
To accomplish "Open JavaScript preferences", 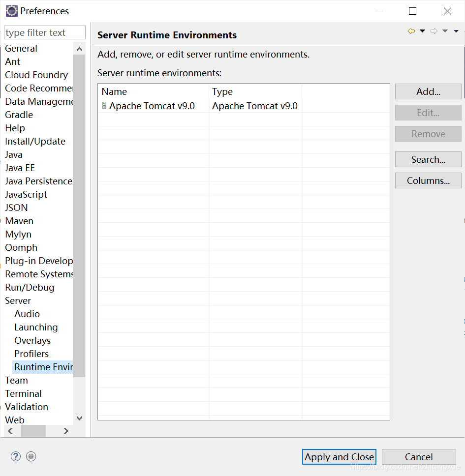I will (26, 194).
